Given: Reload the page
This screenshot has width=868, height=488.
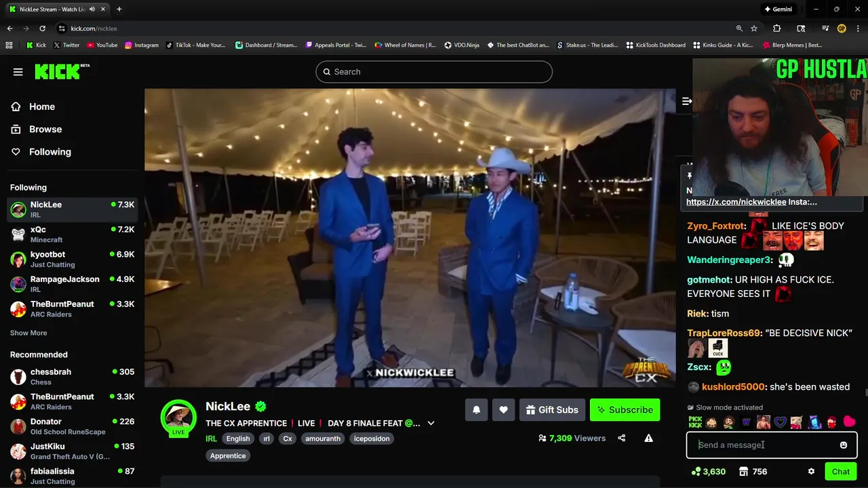Looking at the screenshot, I should (x=42, y=28).
